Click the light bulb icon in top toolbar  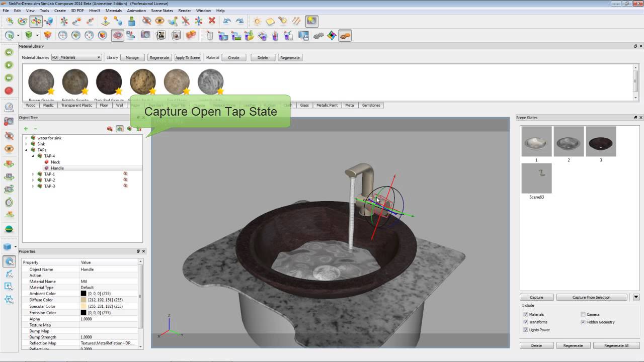(283, 21)
